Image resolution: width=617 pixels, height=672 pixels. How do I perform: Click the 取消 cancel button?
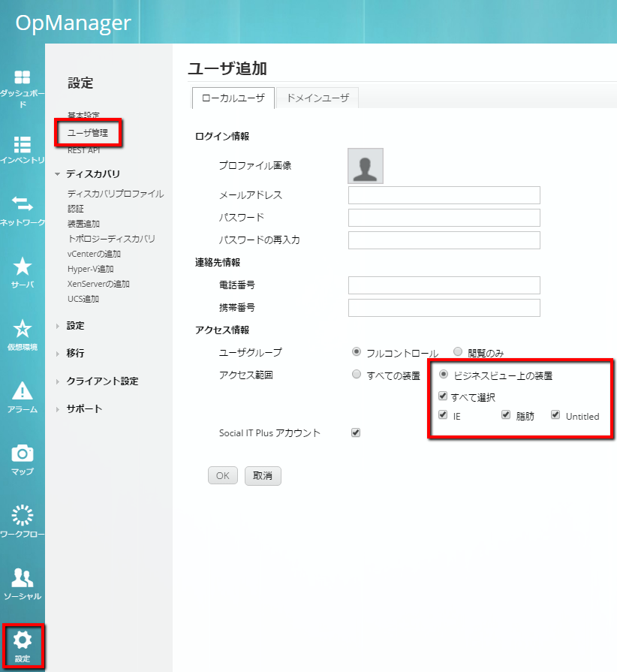(x=263, y=476)
